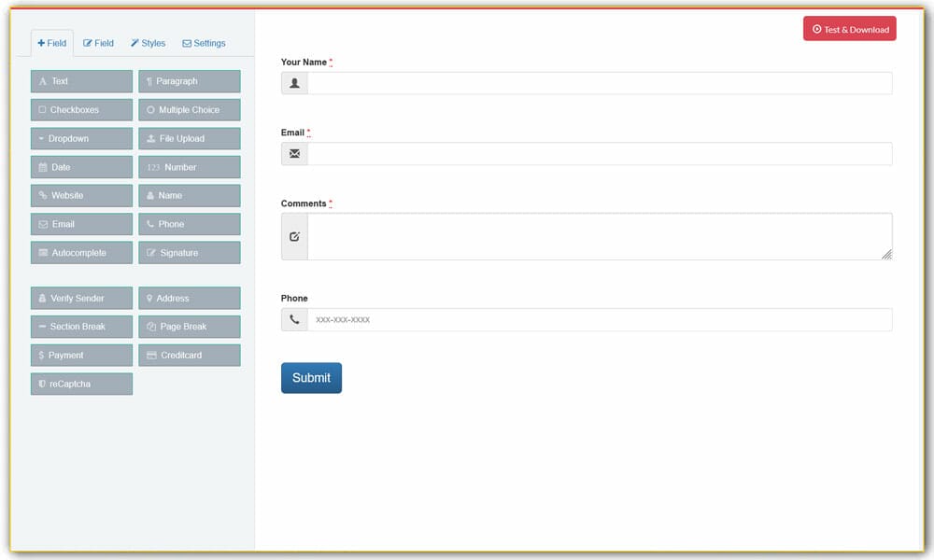Select the Comments label in the form
934x560 pixels.
(304, 203)
